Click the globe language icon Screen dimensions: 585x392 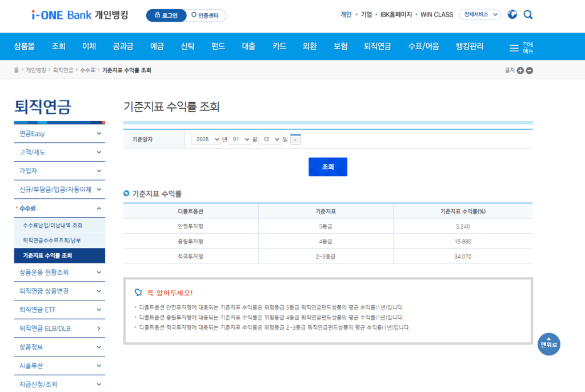512,15
